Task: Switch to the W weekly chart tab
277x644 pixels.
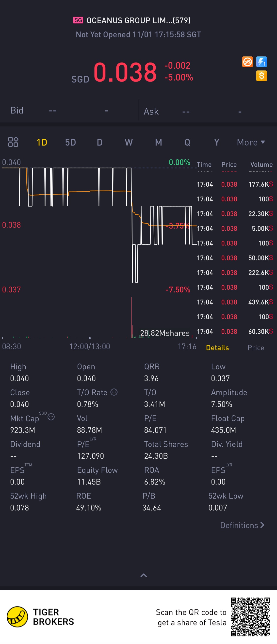Action: coord(129,142)
